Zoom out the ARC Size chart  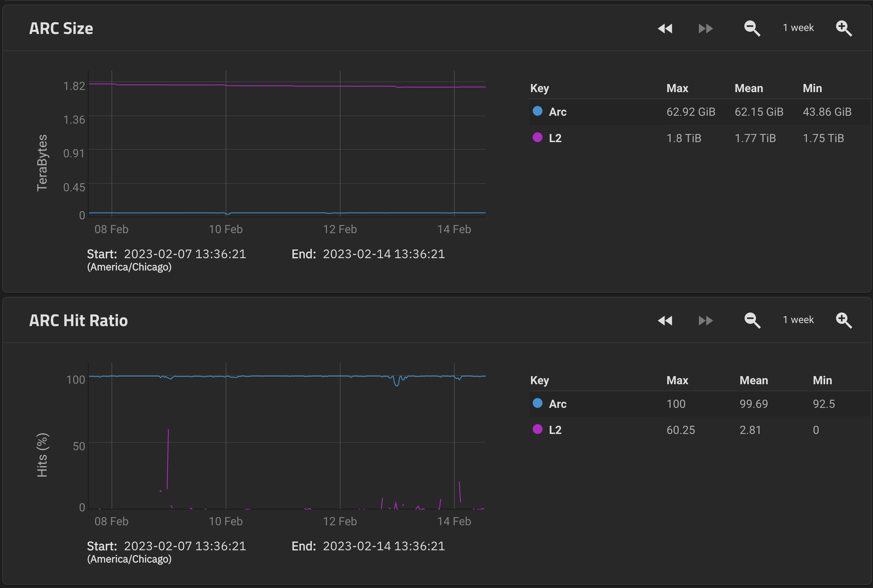point(752,29)
